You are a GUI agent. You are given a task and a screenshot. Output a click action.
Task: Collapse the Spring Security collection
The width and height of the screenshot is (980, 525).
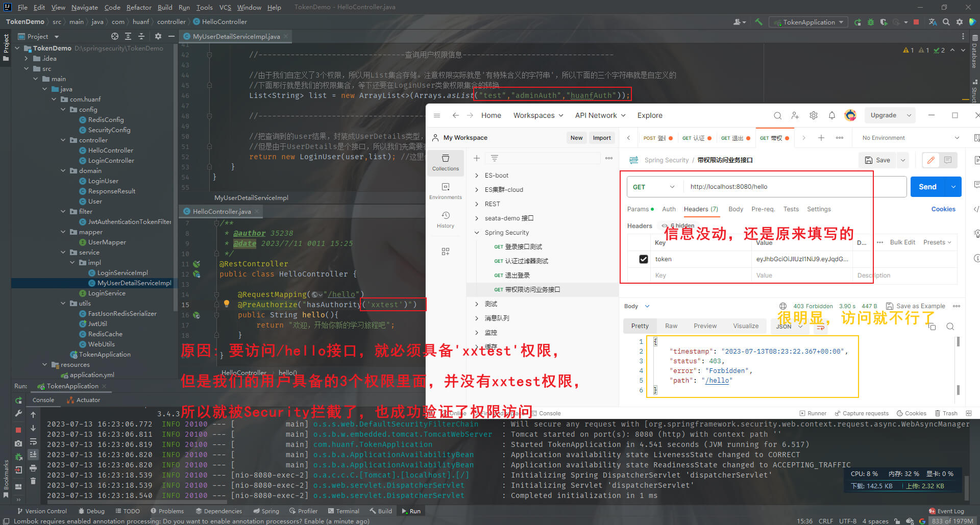(477, 233)
